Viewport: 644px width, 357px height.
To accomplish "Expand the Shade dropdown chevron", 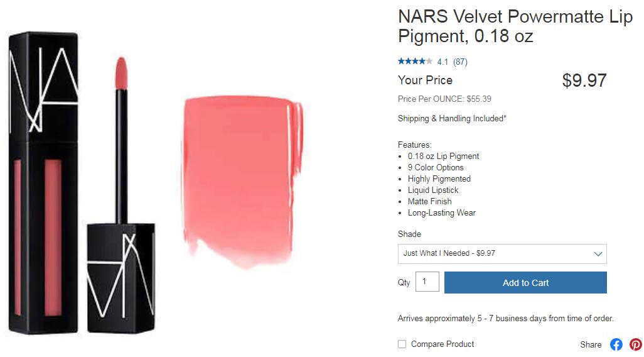I will coord(598,254).
